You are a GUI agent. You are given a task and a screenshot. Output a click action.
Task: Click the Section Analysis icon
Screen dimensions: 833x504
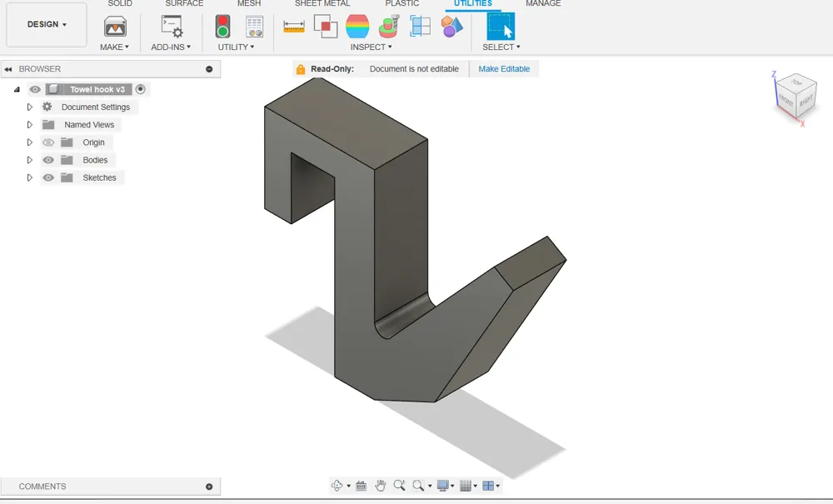[x=420, y=26]
